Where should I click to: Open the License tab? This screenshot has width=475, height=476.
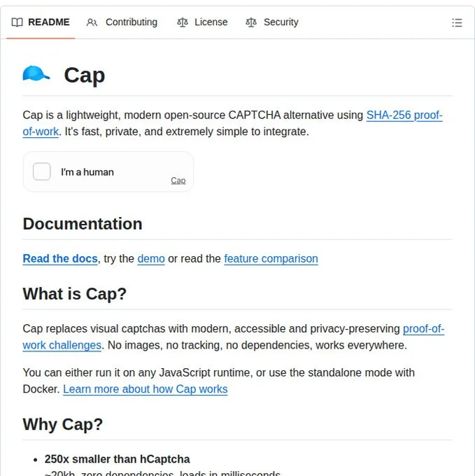point(202,22)
